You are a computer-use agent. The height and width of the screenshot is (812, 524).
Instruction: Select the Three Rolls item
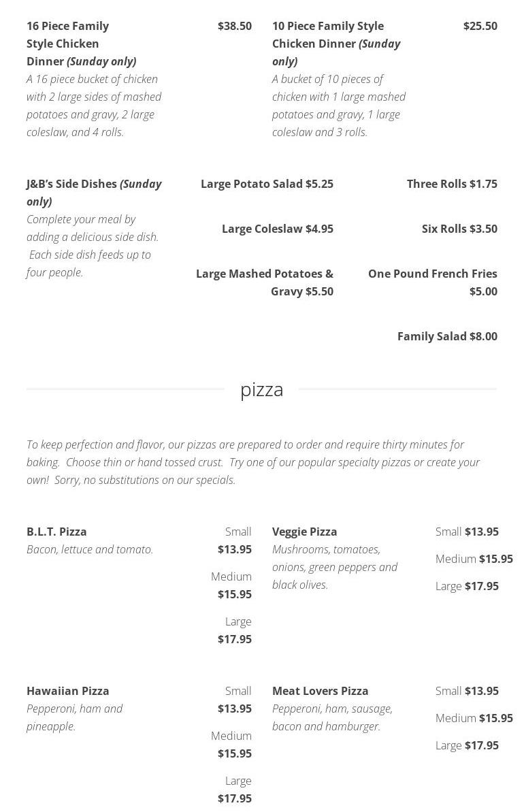pyautogui.click(x=452, y=184)
